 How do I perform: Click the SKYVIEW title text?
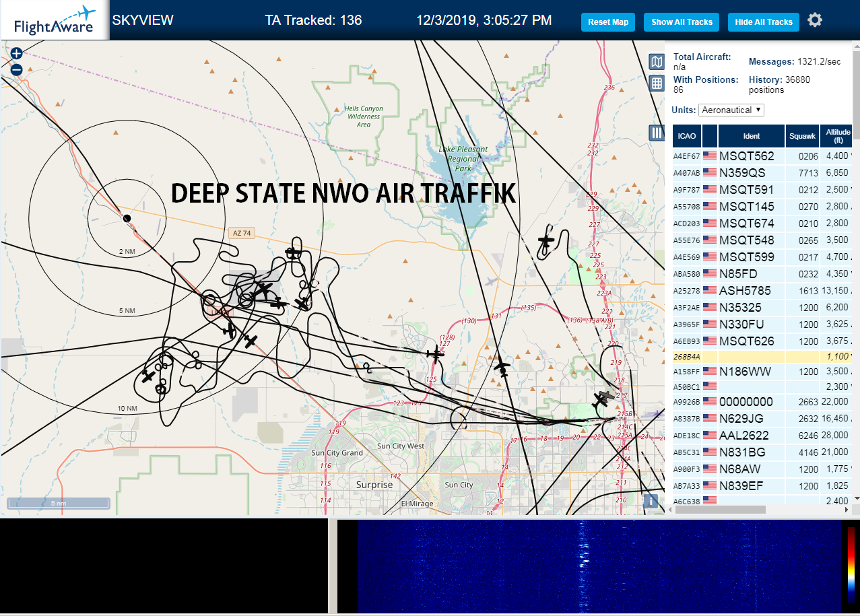(x=143, y=20)
